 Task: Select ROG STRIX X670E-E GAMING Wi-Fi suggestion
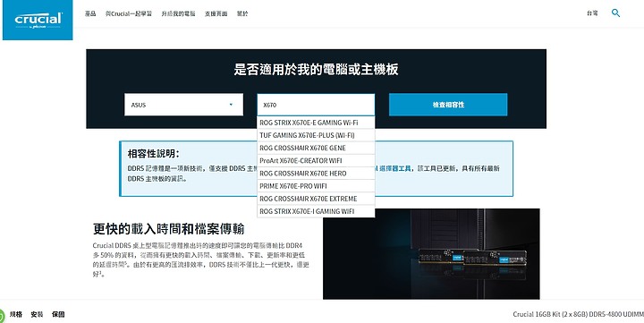(x=316, y=123)
